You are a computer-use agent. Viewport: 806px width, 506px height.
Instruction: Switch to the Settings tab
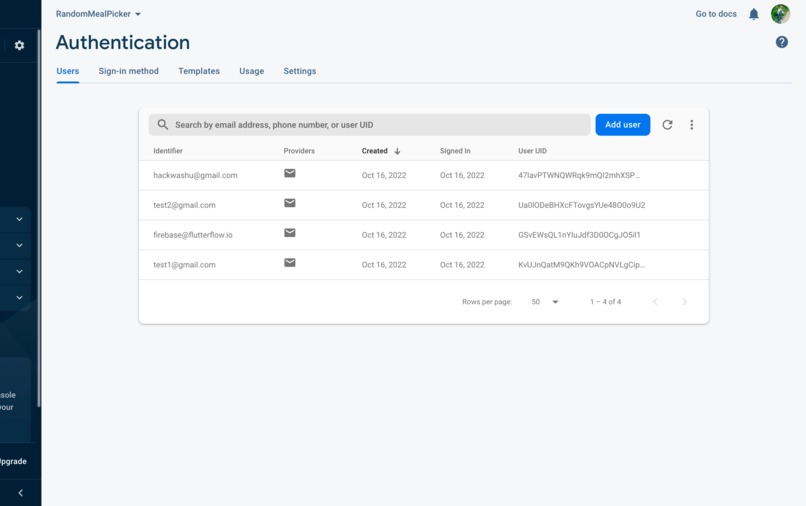[x=300, y=71]
